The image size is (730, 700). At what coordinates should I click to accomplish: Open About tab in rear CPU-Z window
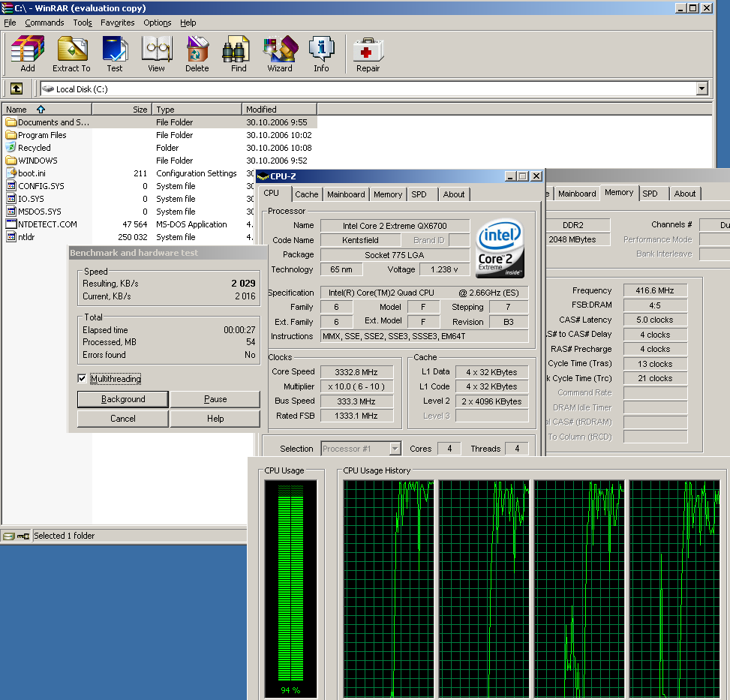[685, 194]
